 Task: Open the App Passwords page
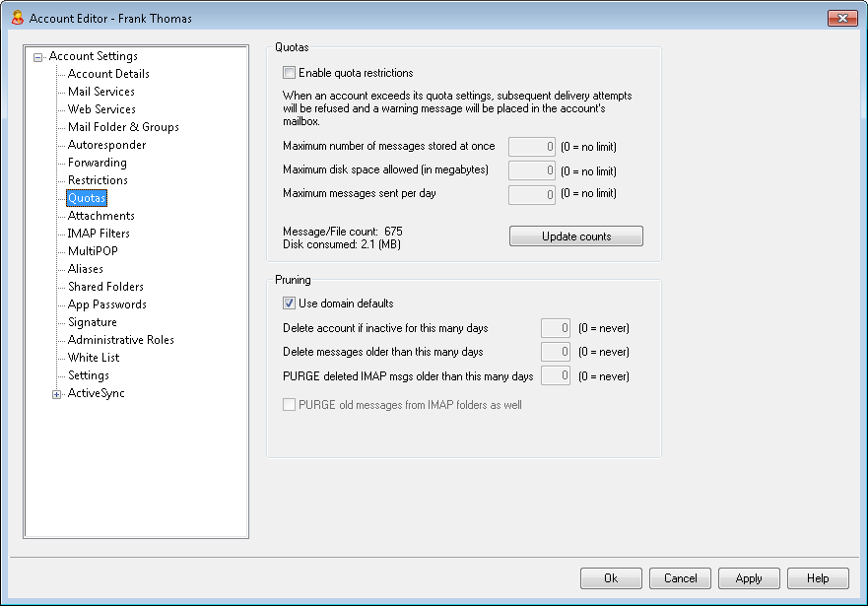[x=106, y=304]
